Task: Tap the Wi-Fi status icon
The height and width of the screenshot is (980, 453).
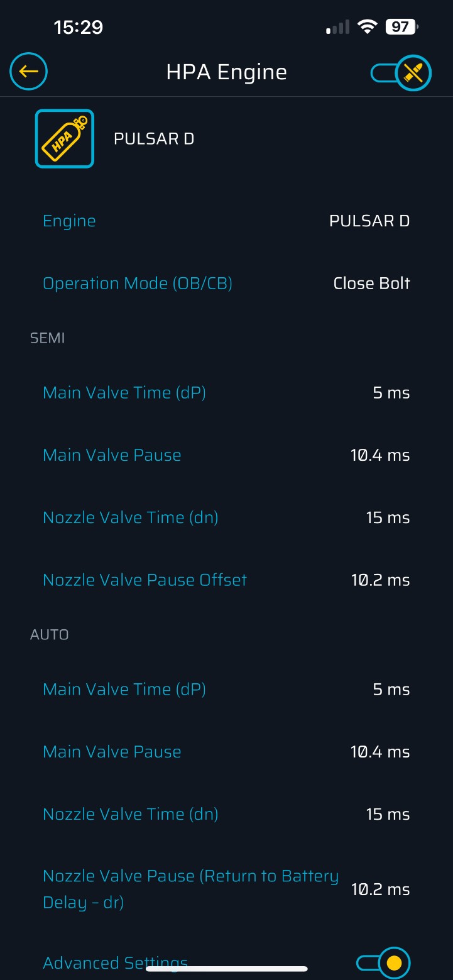Action: (366, 27)
